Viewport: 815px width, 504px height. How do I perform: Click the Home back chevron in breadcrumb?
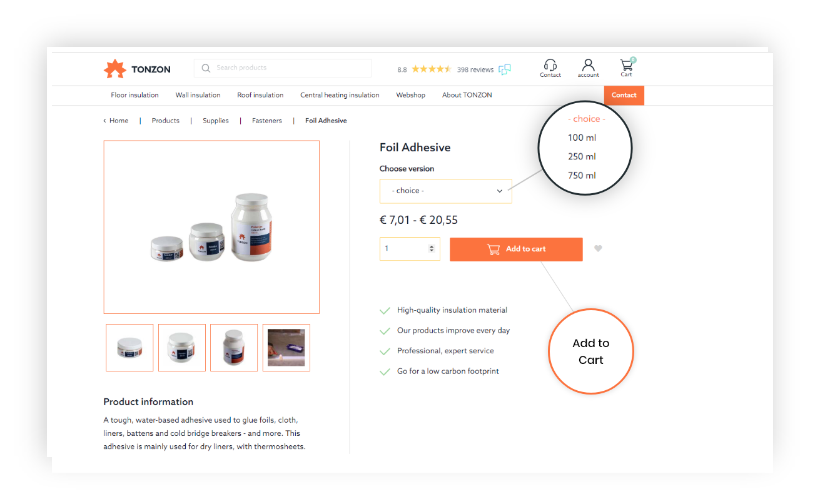104,121
